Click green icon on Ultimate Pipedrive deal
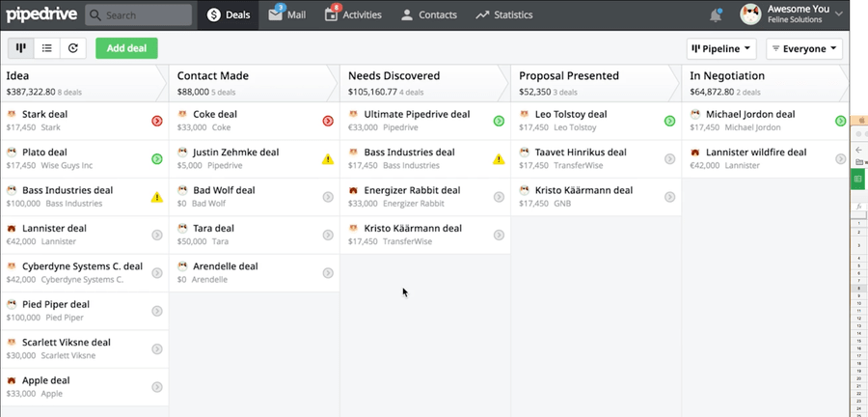Screen dimensions: 868x417 point(499,121)
